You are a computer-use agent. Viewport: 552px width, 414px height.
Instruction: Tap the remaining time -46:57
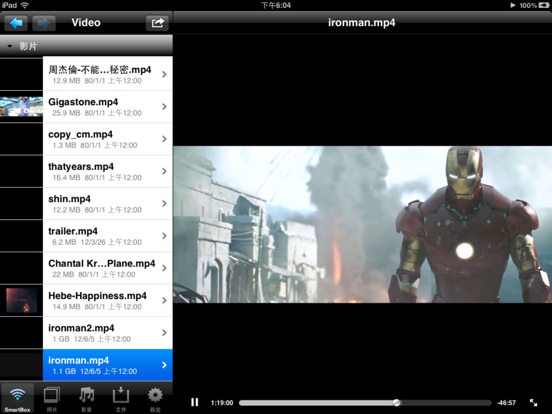pyautogui.click(x=507, y=403)
